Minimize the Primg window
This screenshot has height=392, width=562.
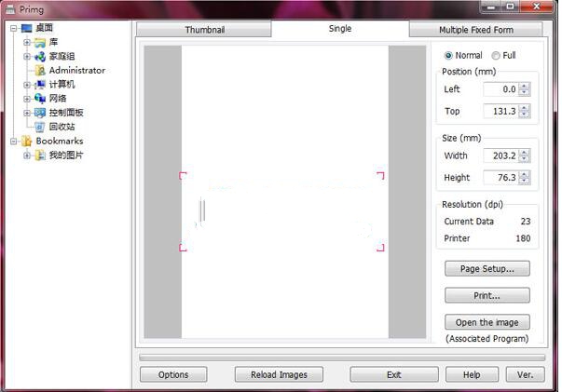(x=491, y=7)
